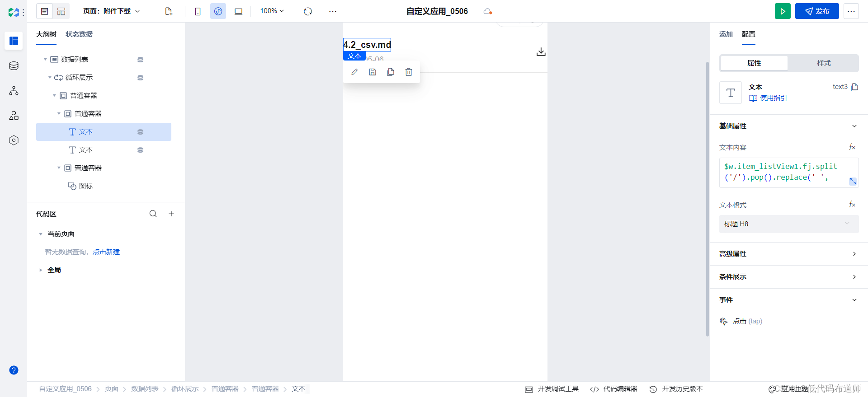Click data binding icon on 数据列表 row
Viewport: 868px width, 397px height.
click(140, 60)
